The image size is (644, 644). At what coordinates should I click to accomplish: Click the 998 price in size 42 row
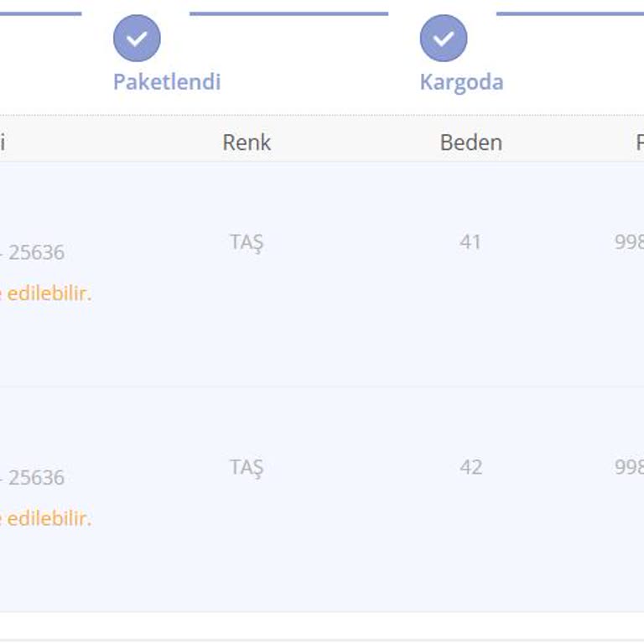point(630,467)
